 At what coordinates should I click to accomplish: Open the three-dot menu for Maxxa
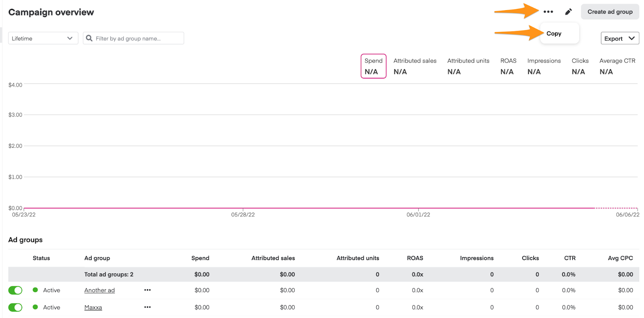148,307
